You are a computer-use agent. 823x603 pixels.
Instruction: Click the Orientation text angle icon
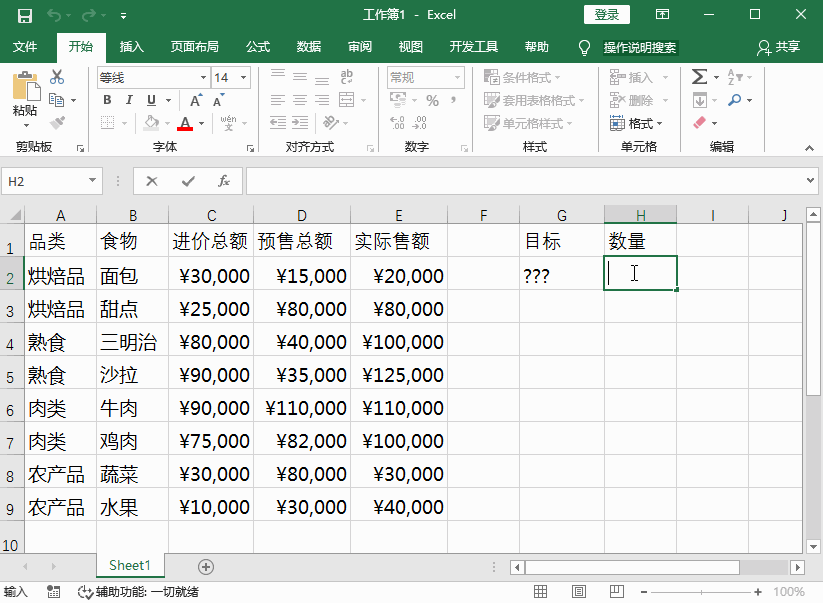coord(331,123)
